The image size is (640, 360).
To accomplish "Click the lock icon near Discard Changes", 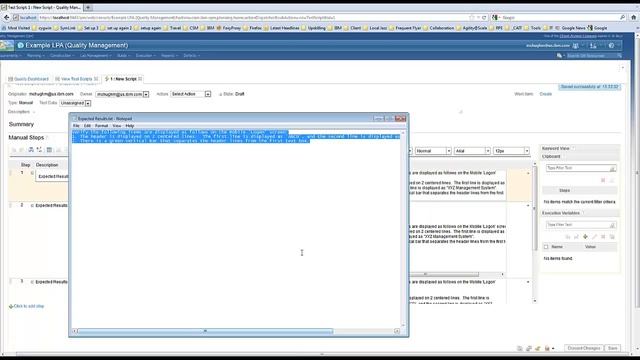I will [547, 349].
